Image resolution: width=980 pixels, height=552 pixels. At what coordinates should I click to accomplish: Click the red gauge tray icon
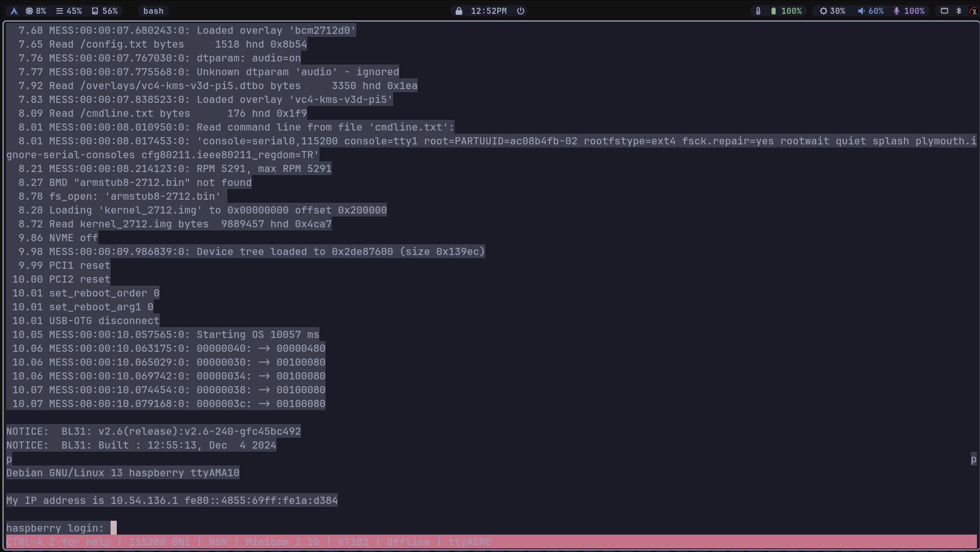click(x=973, y=11)
